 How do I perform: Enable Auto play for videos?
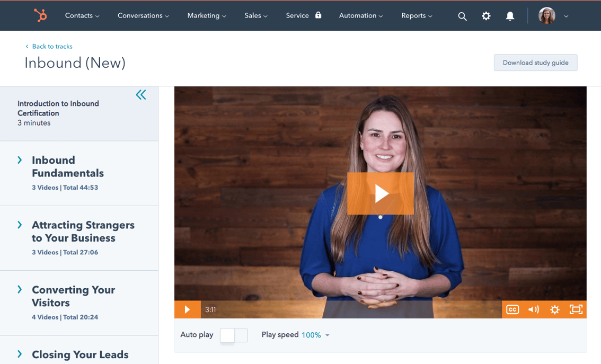pyautogui.click(x=234, y=335)
